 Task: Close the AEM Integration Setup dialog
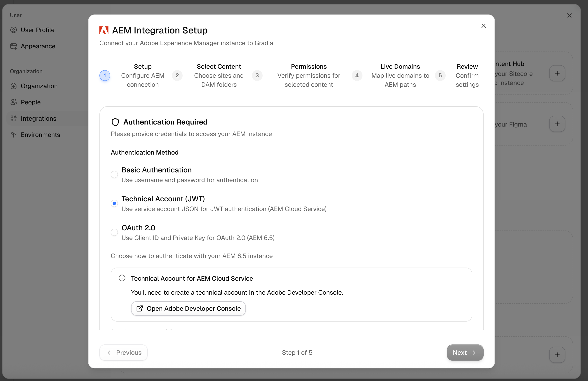pos(484,26)
